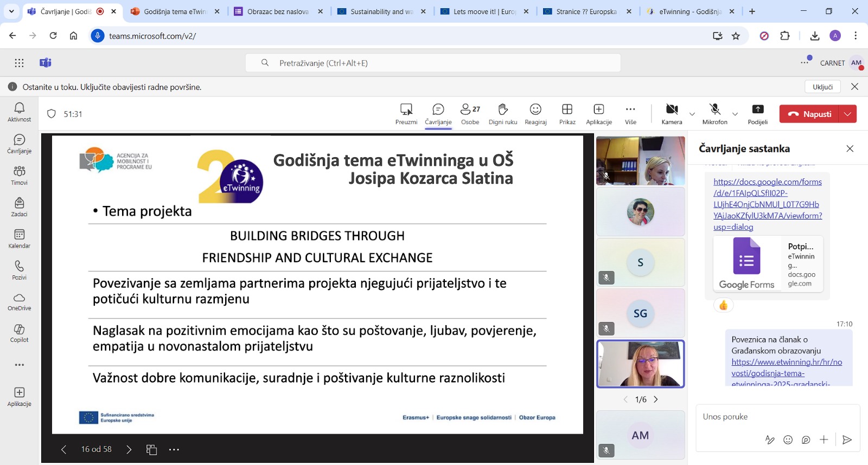This screenshot has height=465, width=868.
Task: Open emoji picker in message box
Action: pos(788,440)
